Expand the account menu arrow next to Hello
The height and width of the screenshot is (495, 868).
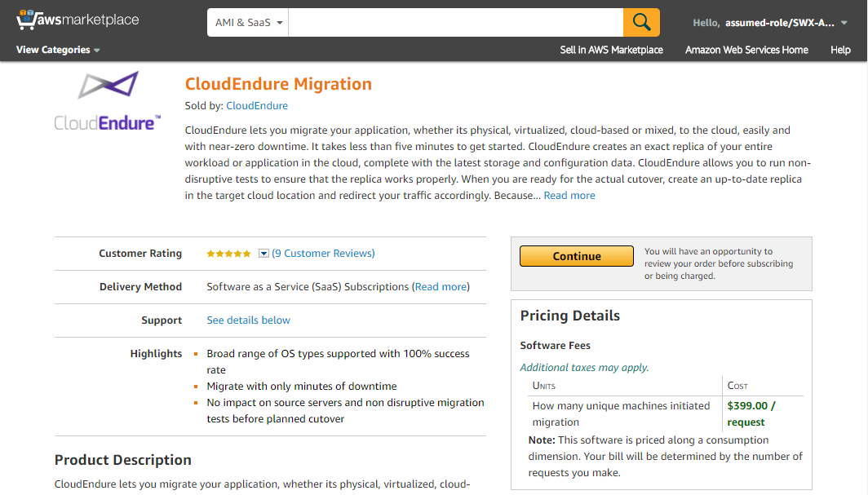point(844,23)
